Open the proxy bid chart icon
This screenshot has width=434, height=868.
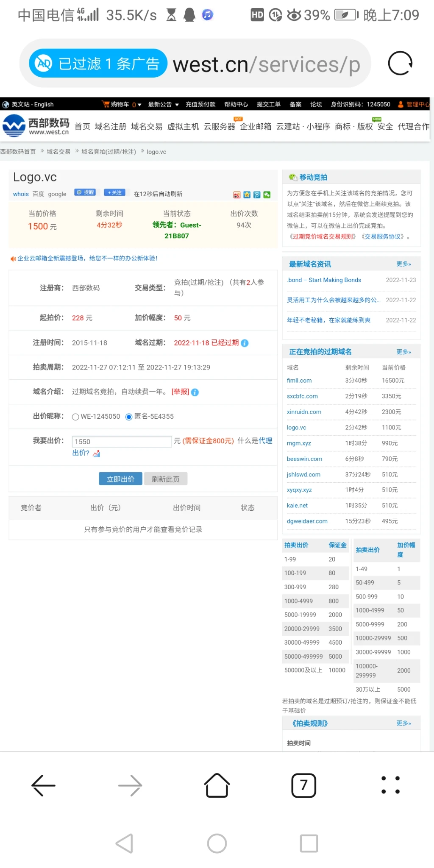97,453
